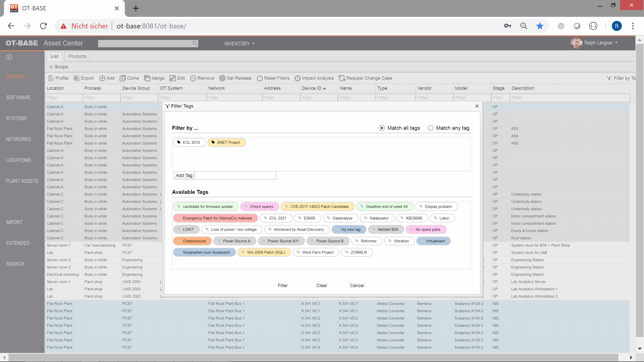Toggle the Overpressure tag

(192, 241)
